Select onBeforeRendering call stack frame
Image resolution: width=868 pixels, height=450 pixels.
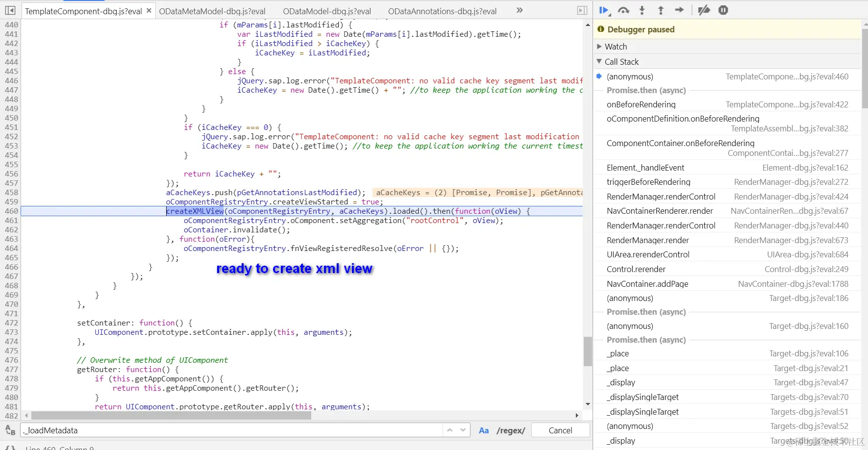coord(727,104)
